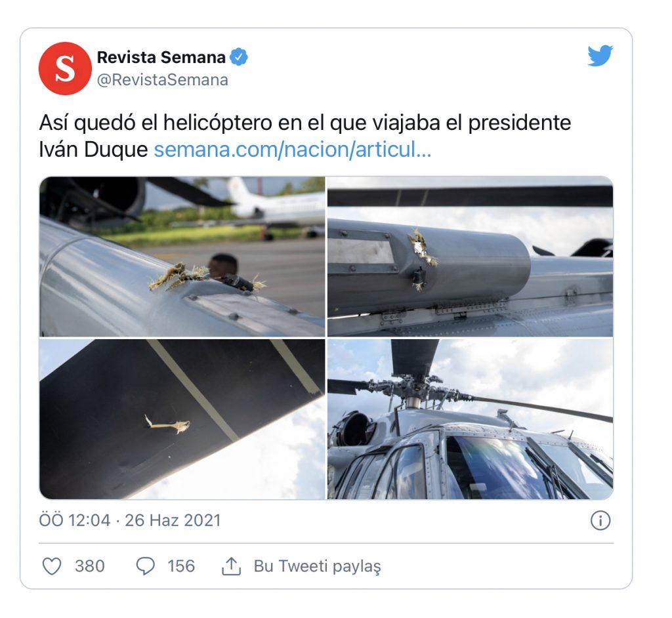
Task: Click the Revista Semana account name
Action: [x=161, y=57]
